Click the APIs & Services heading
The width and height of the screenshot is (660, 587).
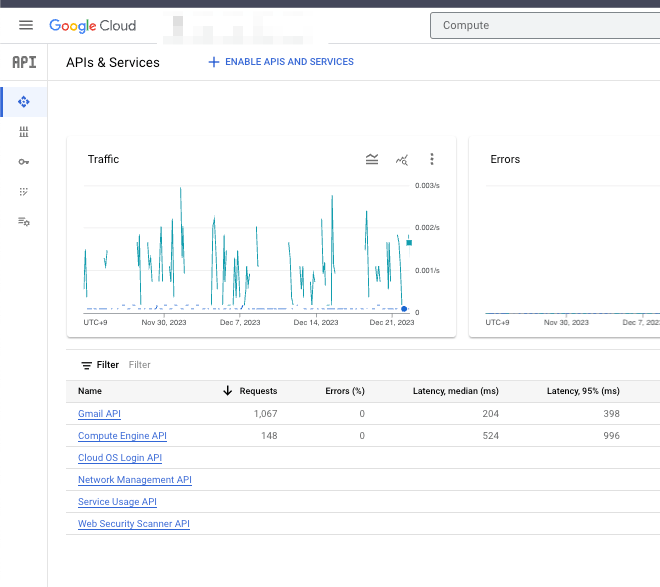point(113,62)
